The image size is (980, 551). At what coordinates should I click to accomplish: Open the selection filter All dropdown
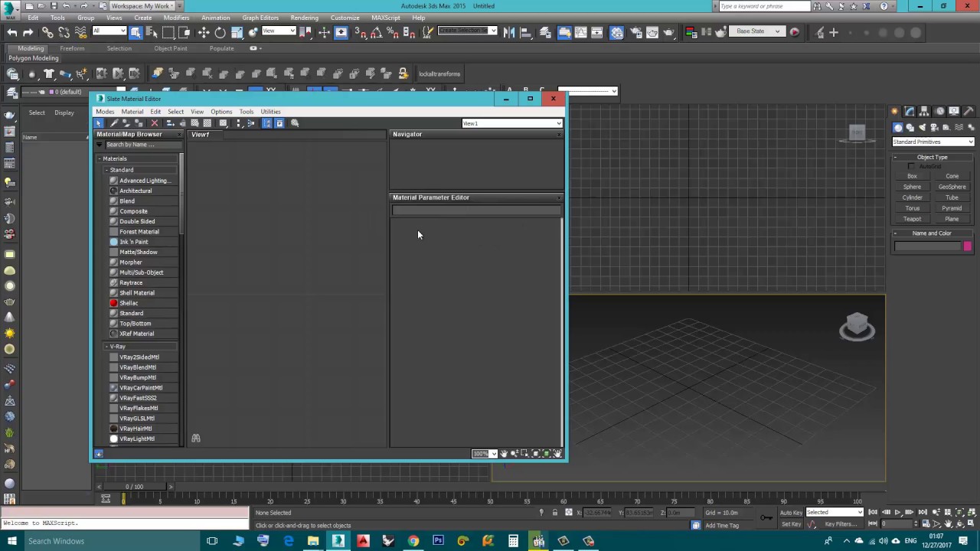tap(109, 31)
